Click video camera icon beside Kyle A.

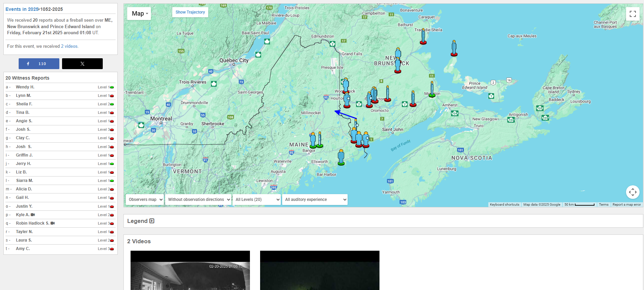click(x=33, y=215)
